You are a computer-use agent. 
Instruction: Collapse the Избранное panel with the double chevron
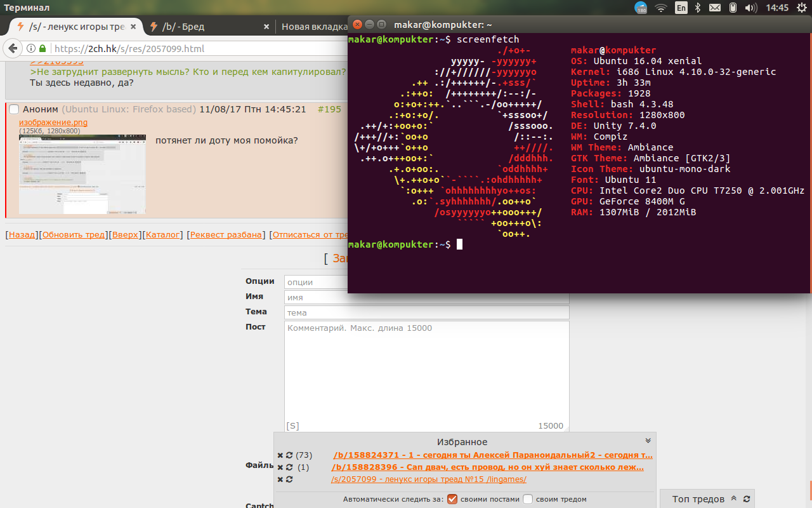pos(648,441)
